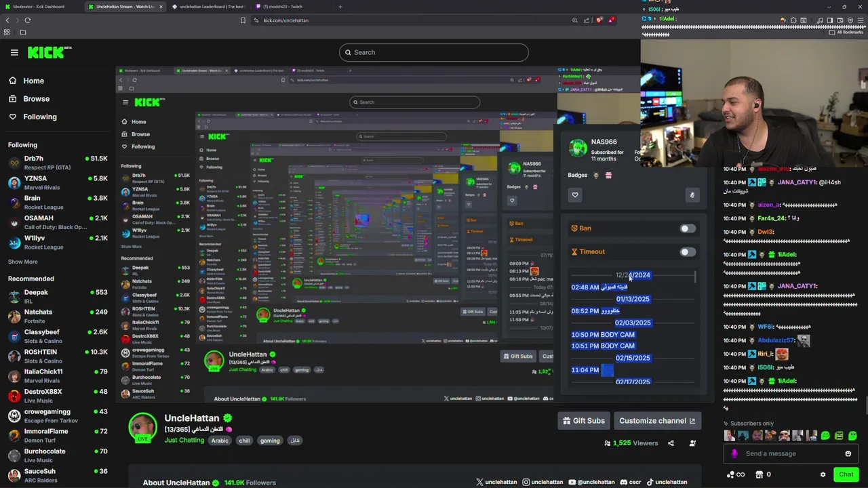Open Brain Rocket League channel

(x=58, y=202)
